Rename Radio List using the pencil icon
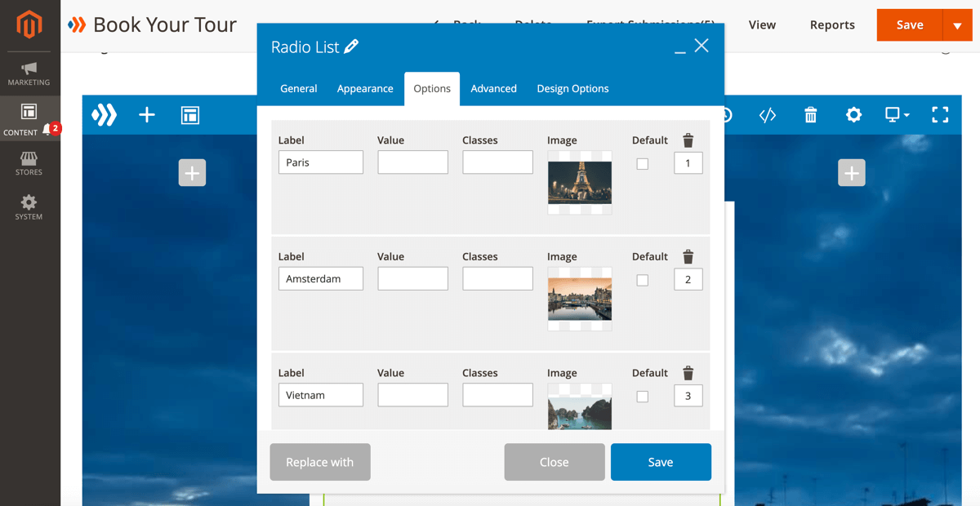Viewport: 980px width, 506px height. (350, 47)
